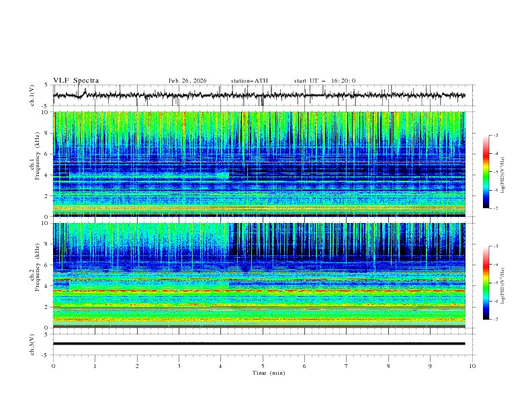Viewport: 532px width, 411px height.
Task: Click the ch.1 spectrogram color bar
Action: coord(486,172)
